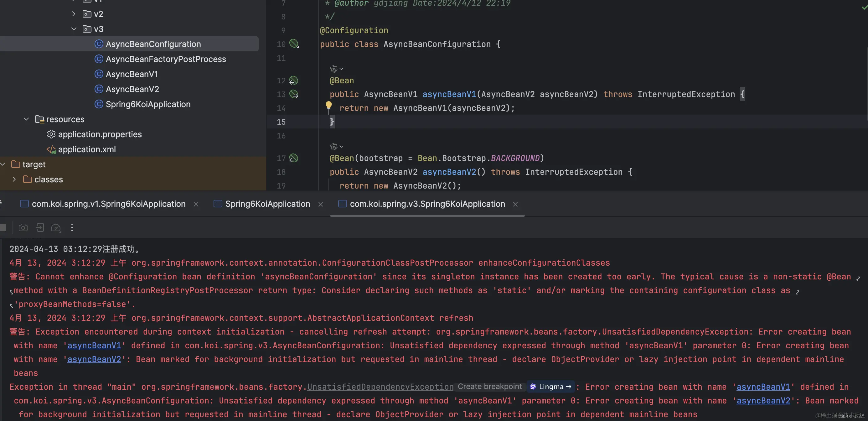Click the exit/redirect icon in run toolbar

[x=40, y=227]
